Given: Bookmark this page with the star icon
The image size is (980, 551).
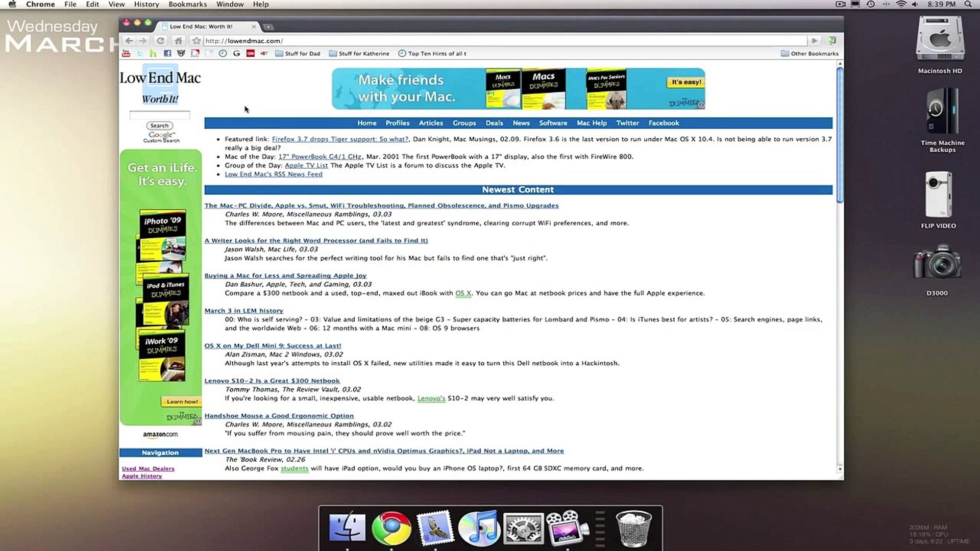Looking at the screenshot, I should coord(197,41).
